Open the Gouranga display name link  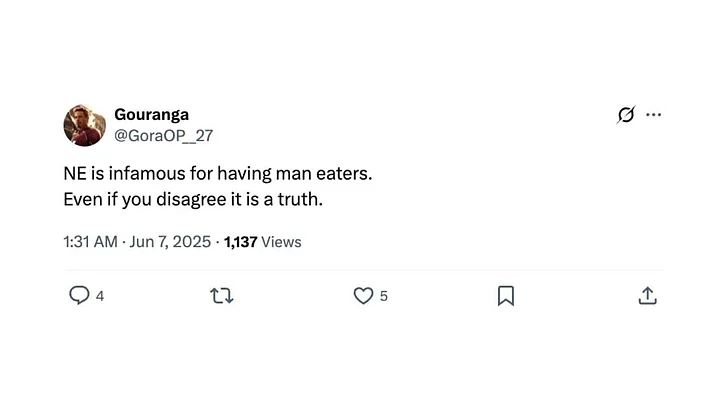pyautogui.click(x=149, y=115)
